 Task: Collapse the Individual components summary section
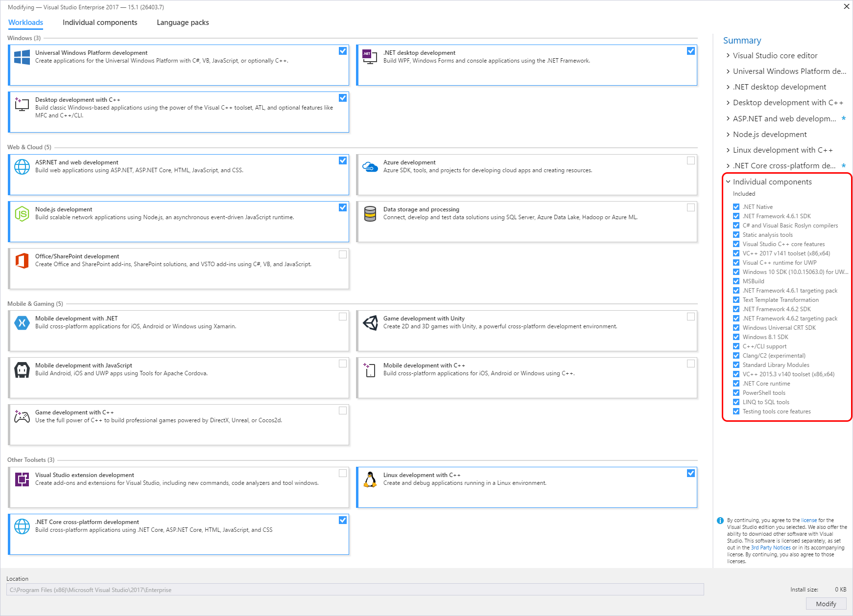[728, 182]
